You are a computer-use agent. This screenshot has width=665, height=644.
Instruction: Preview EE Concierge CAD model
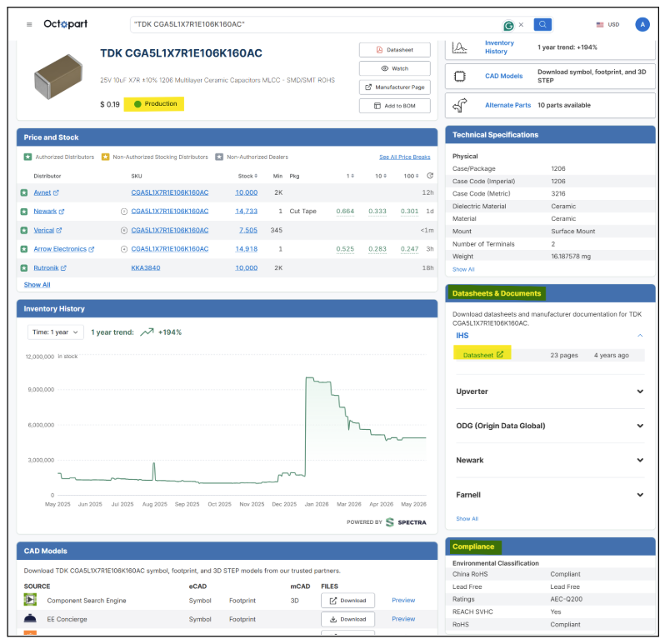point(403,619)
